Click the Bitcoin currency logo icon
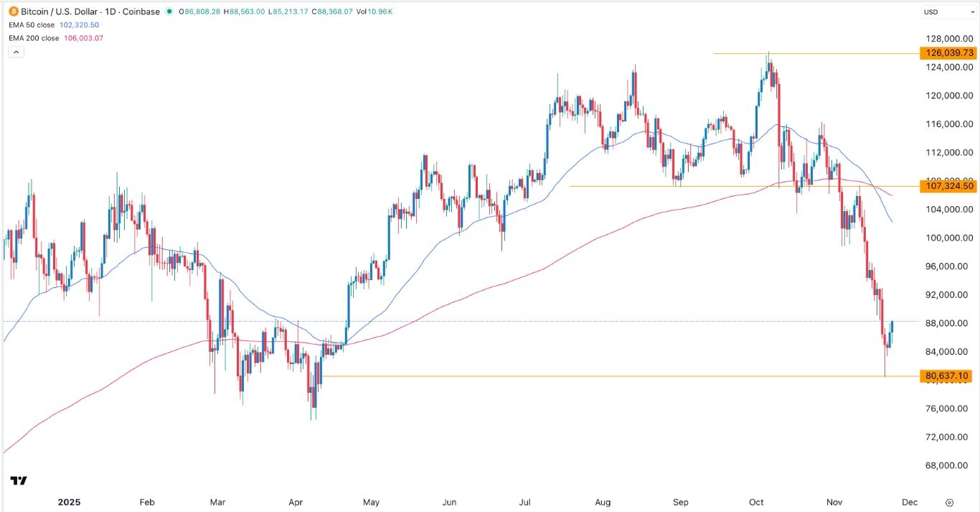Image resolution: width=980 pixels, height=512 pixels. tap(14, 11)
